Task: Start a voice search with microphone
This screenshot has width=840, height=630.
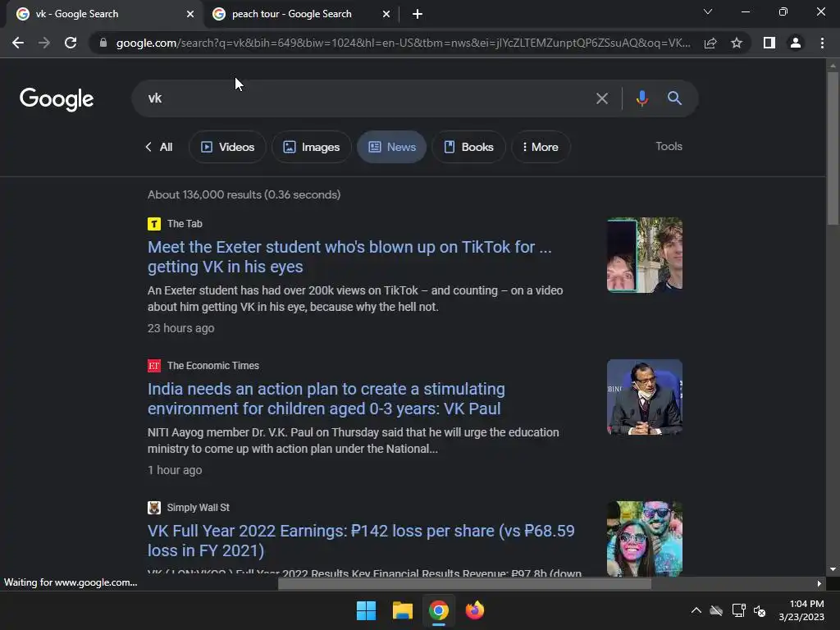Action: [x=642, y=98]
